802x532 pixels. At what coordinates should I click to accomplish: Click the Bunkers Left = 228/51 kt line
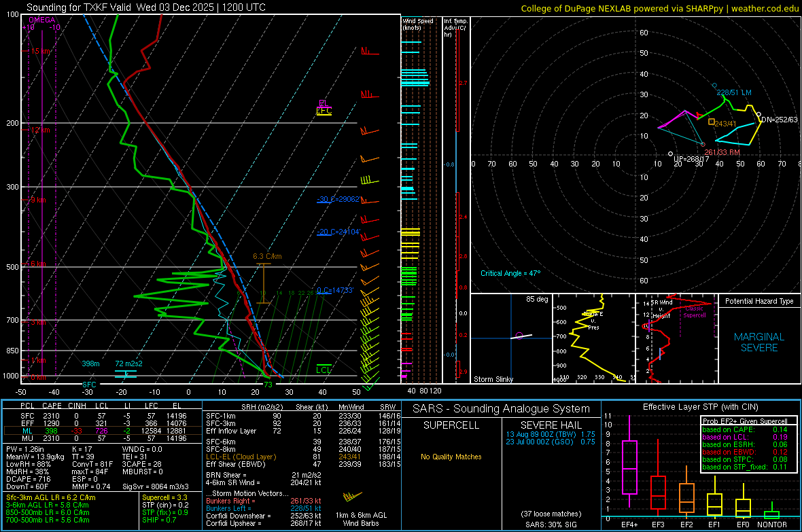(264, 508)
